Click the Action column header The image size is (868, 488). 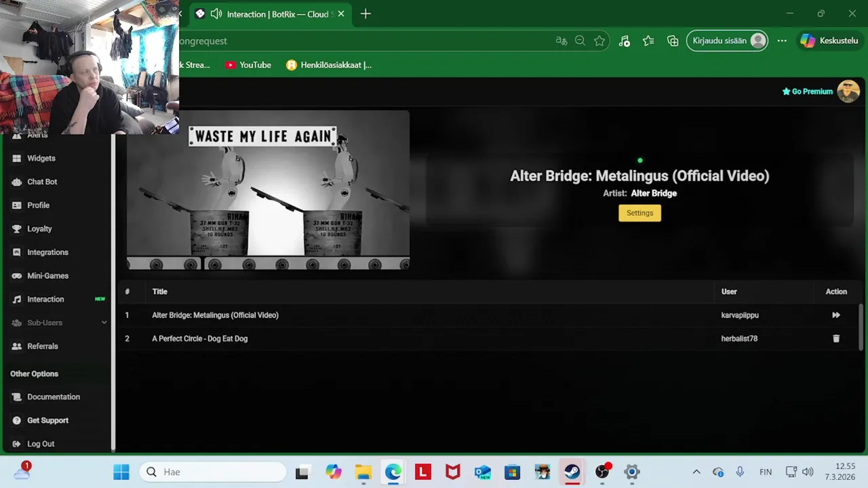(x=836, y=291)
